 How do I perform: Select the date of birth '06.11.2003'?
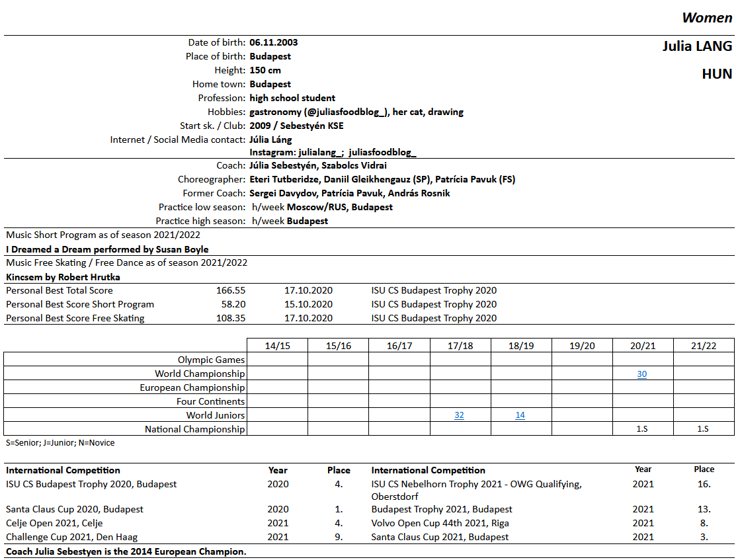(274, 42)
